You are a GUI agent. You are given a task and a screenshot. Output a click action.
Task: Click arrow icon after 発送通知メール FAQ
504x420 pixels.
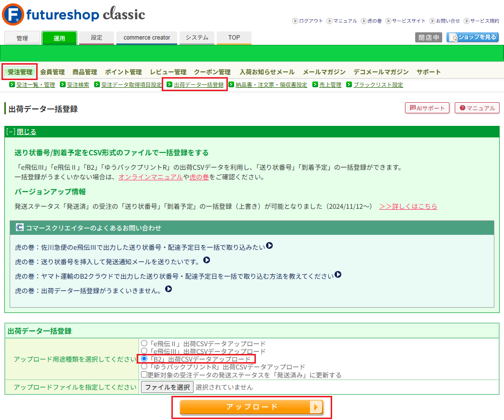coord(207,260)
